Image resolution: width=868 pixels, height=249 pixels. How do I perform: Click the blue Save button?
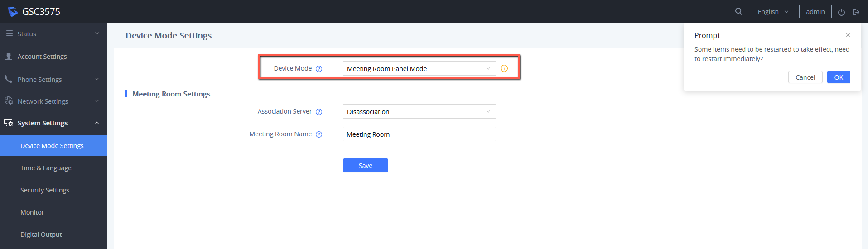coord(366,165)
